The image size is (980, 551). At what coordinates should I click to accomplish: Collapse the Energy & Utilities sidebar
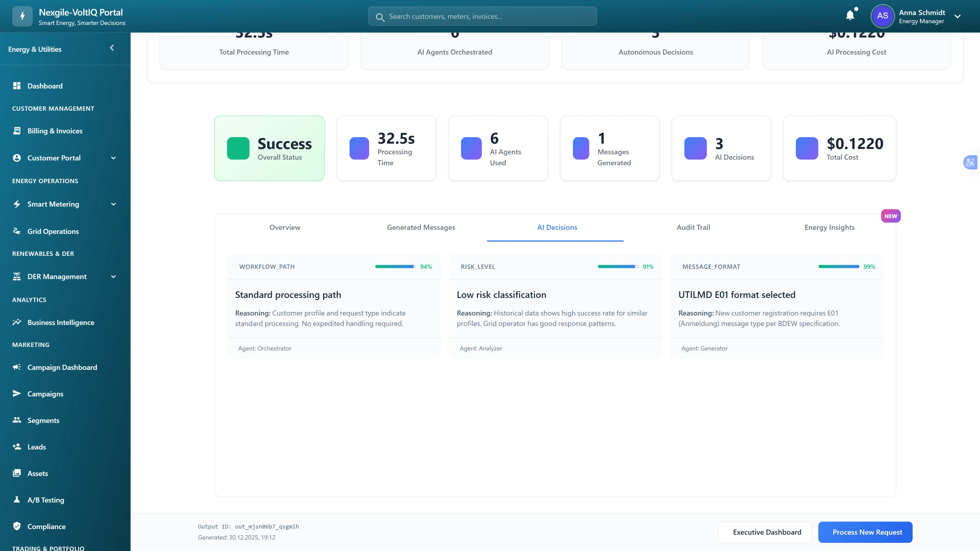click(x=112, y=48)
